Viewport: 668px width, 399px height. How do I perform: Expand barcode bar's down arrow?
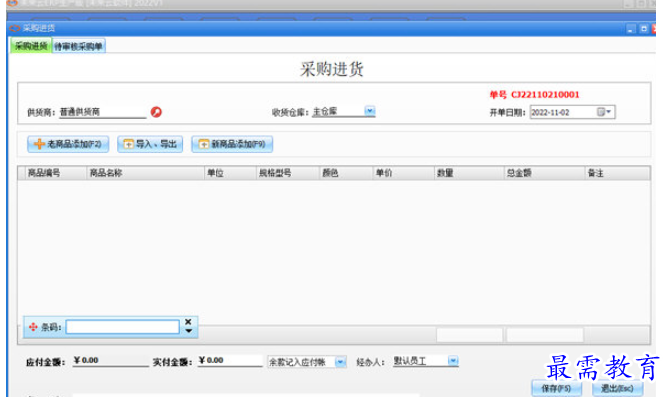[188, 331]
